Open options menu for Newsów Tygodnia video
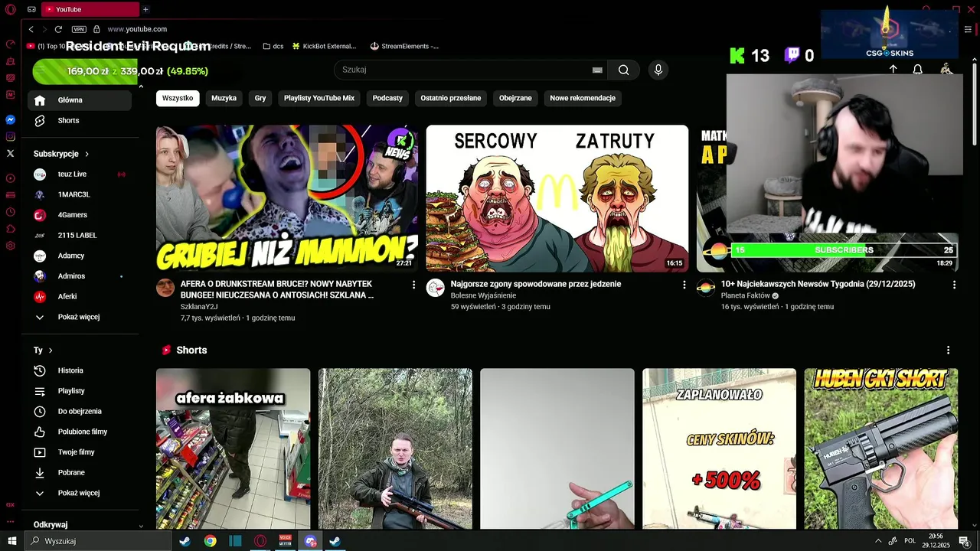The height and width of the screenshot is (551, 980). (954, 285)
